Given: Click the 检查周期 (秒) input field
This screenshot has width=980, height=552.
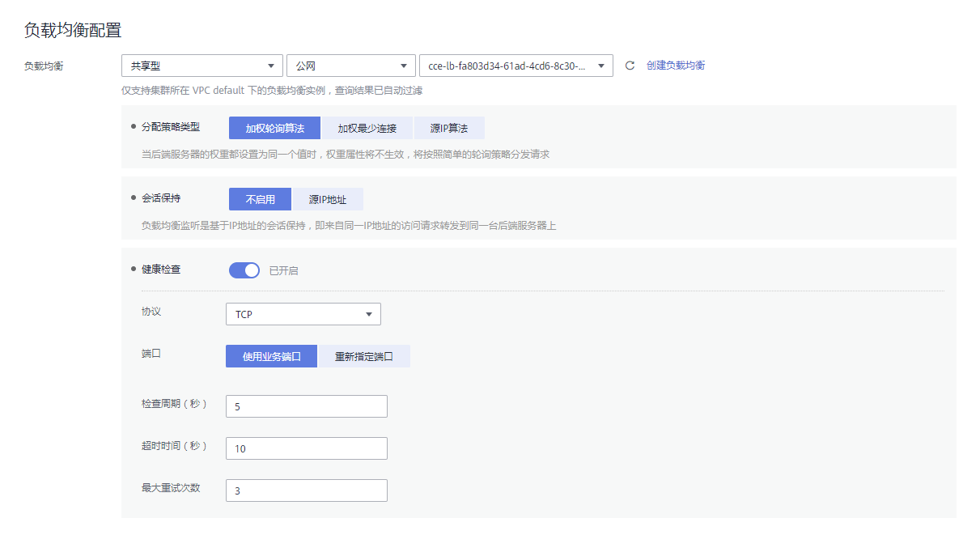Looking at the screenshot, I should click(307, 406).
